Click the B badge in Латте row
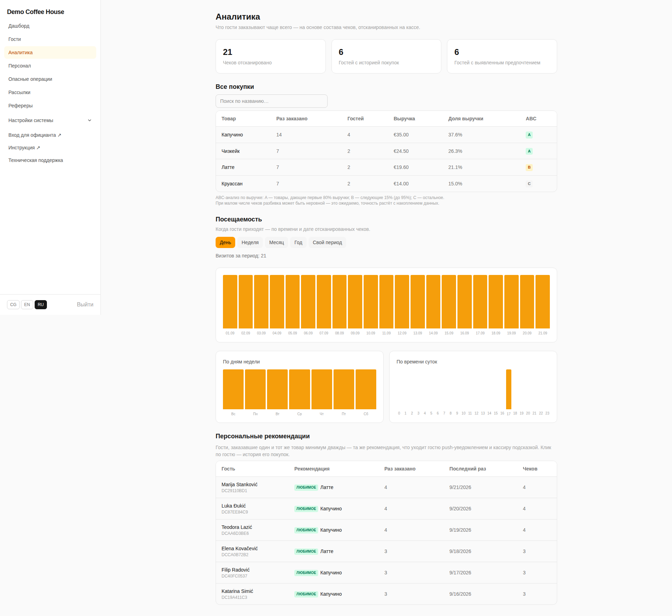Image resolution: width=672 pixels, height=616 pixels. pos(529,167)
